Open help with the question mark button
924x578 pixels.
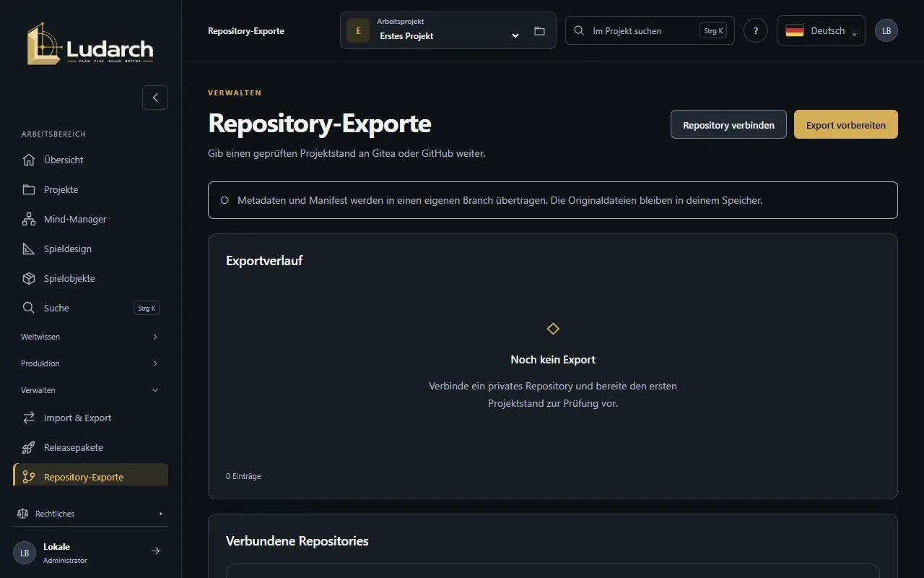click(756, 30)
